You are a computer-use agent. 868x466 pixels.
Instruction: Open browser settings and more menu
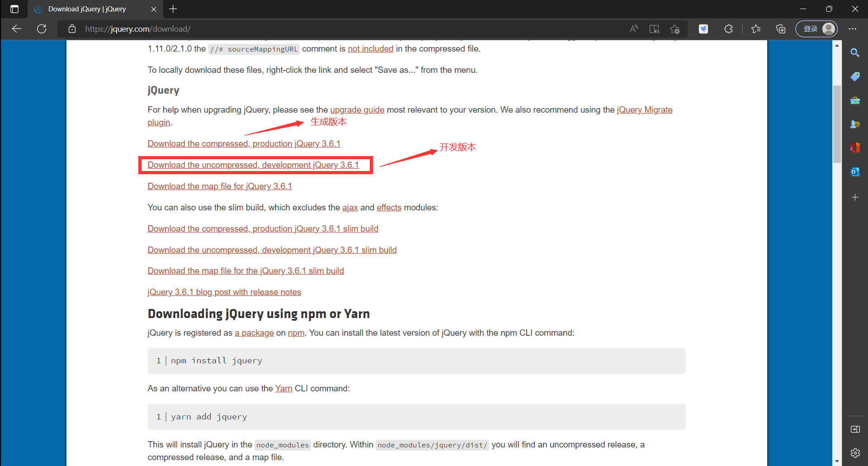(853, 29)
